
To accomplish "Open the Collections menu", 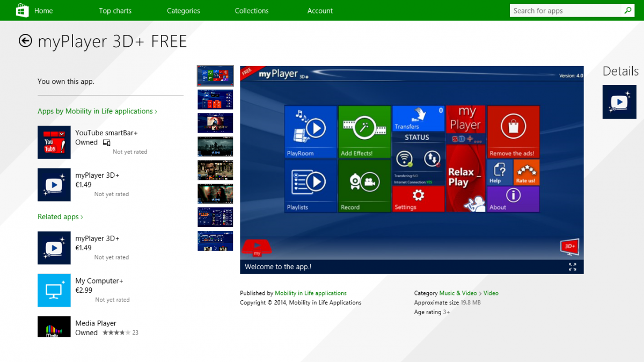I will [252, 11].
